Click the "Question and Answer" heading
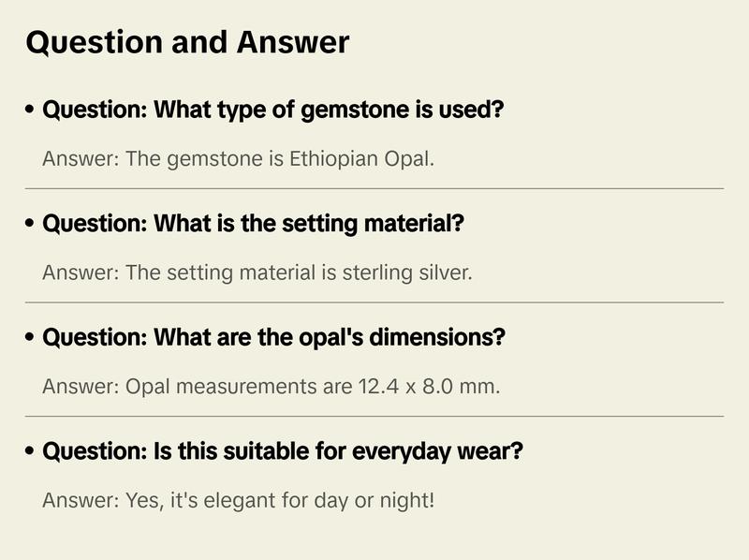The width and height of the screenshot is (749, 560). 187,43
